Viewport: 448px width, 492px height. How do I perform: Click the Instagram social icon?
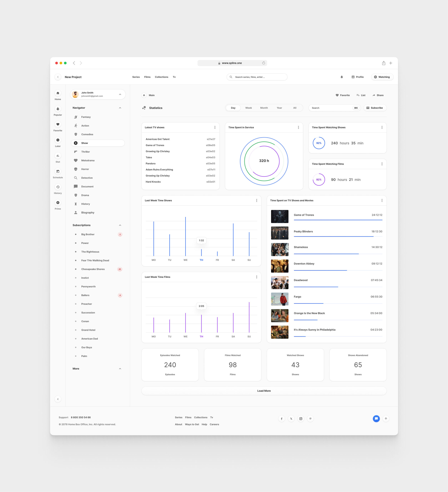[301, 419]
